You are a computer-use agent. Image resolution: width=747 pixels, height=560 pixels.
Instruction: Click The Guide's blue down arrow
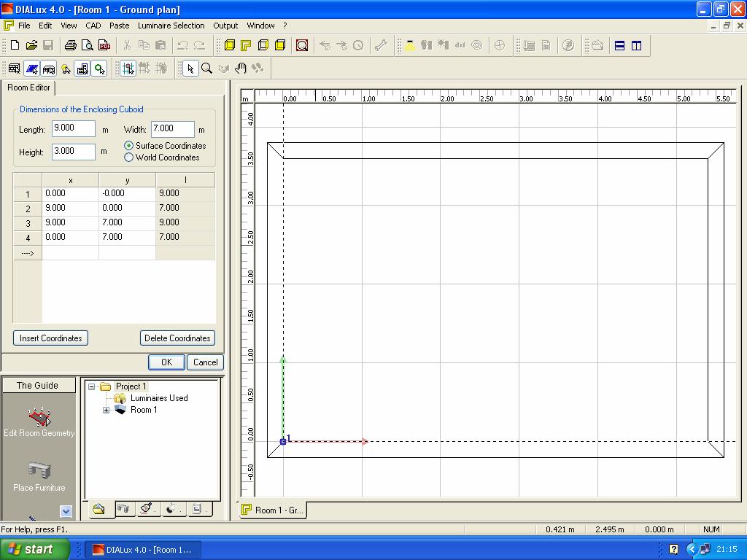tap(66, 511)
